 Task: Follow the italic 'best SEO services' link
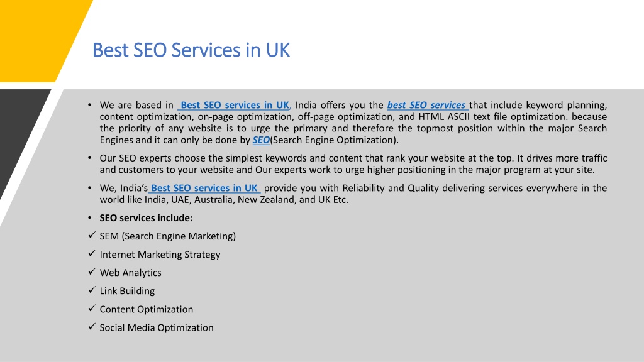[428, 105]
